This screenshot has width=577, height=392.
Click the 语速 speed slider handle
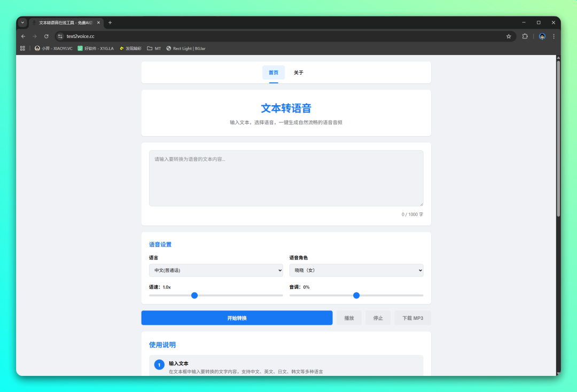tap(194, 295)
